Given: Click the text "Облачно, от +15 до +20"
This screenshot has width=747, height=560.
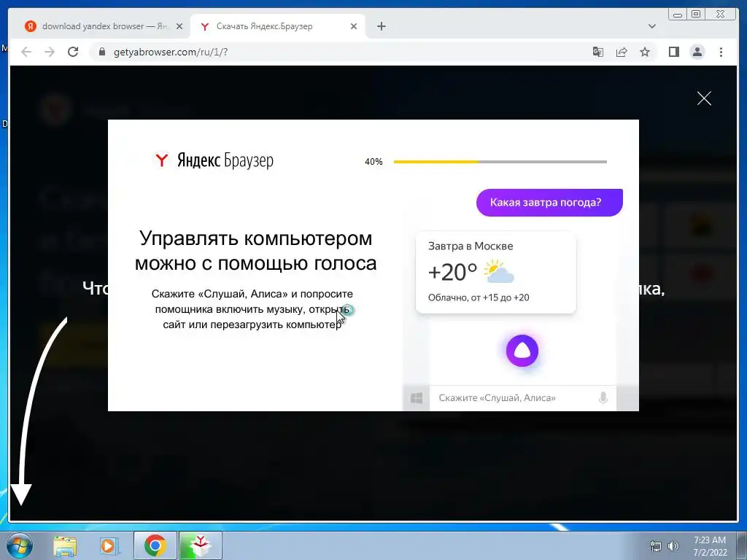Looking at the screenshot, I should tap(479, 297).
